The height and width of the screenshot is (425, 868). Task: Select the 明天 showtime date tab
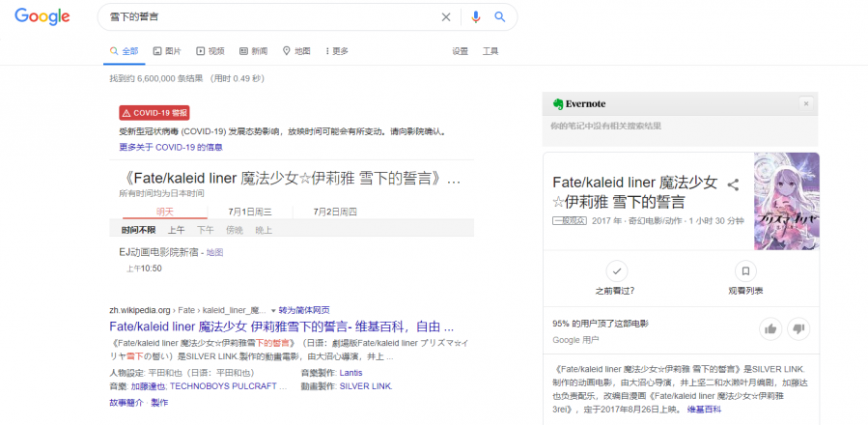pos(165,212)
